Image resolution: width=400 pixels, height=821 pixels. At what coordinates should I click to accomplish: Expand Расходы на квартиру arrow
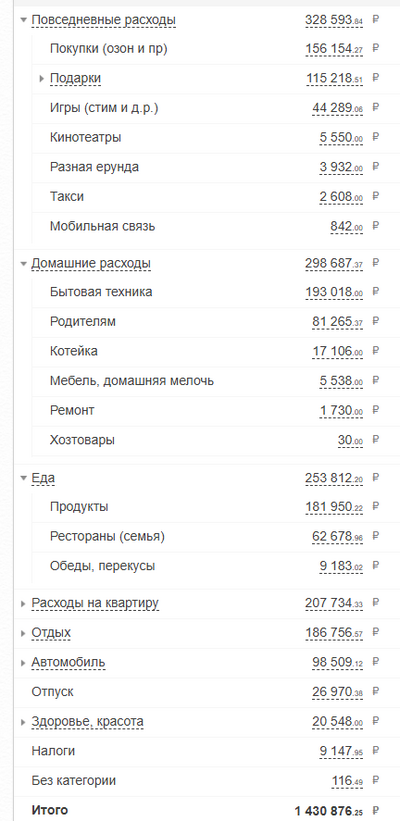[x=23, y=604]
